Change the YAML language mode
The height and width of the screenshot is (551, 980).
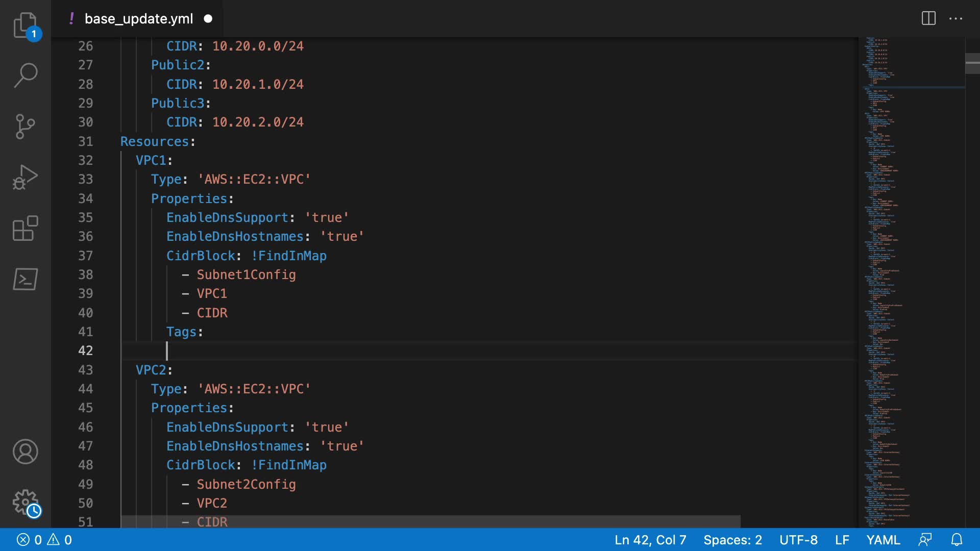point(883,540)
